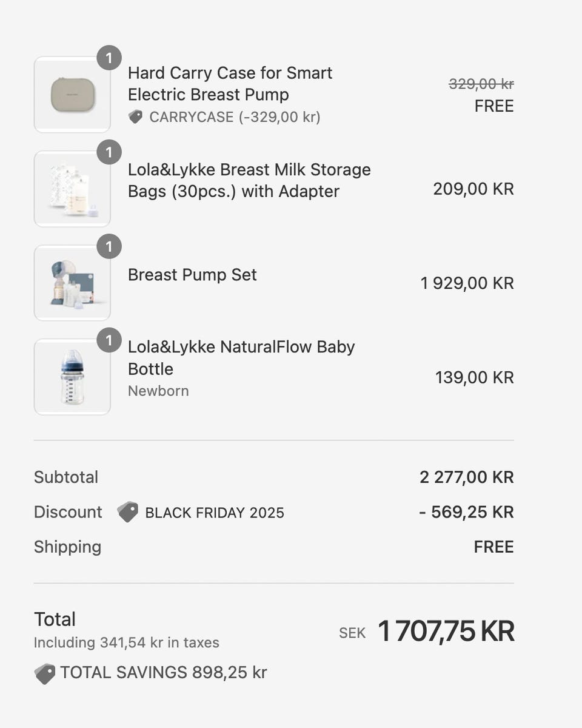
Task: Click the BLACK FRIDAY 2025 discount code
Action: pos(215,513)
